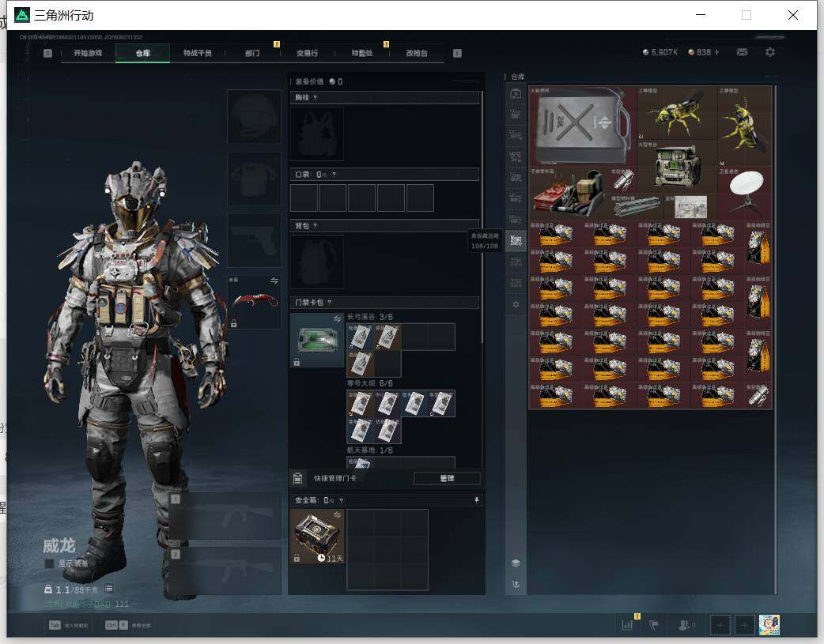
Task: Toggle the 显示装备 checkbox
Action: pyautogui.click(x=49, y=563)
